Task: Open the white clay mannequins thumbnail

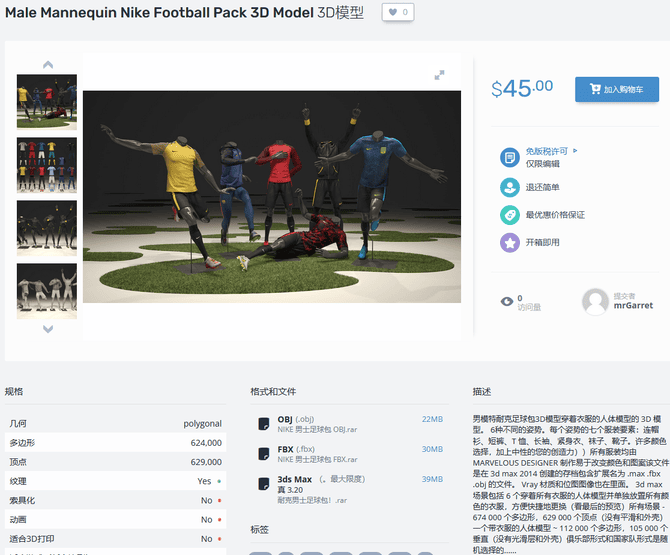Action: click(x=47, y=291)
